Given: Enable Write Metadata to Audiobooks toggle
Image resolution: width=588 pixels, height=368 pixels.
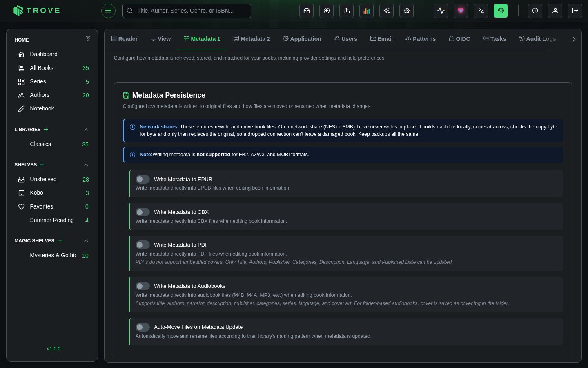Looking at the screenshot, I should pyautogui.click(x=143, y=286).
